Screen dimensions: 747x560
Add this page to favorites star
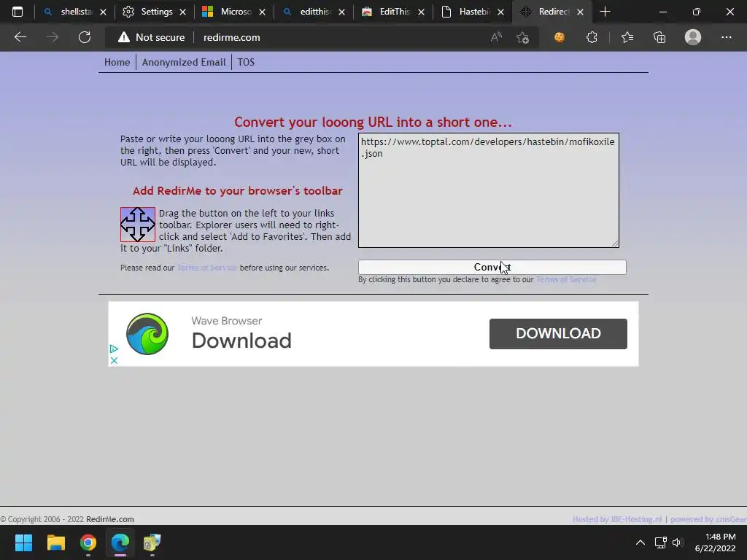[x=522, y=37]
